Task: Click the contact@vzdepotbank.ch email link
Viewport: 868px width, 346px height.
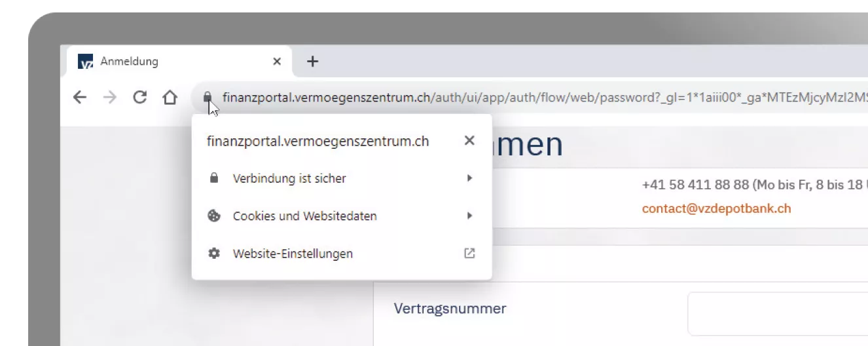Action: point(716,208)
